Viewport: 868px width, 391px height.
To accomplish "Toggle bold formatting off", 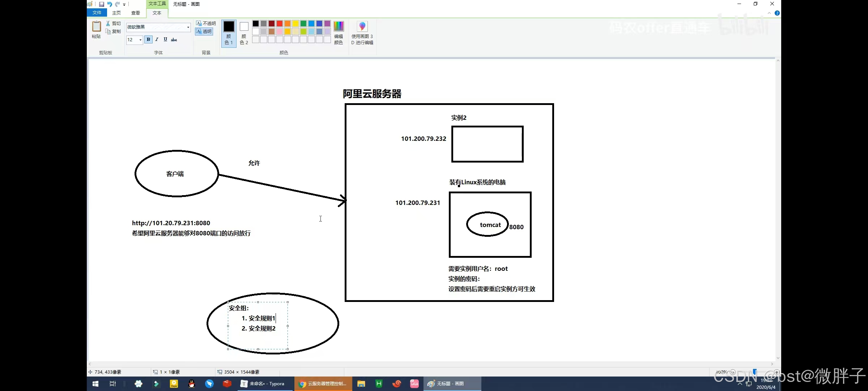I will pos(148,39).
